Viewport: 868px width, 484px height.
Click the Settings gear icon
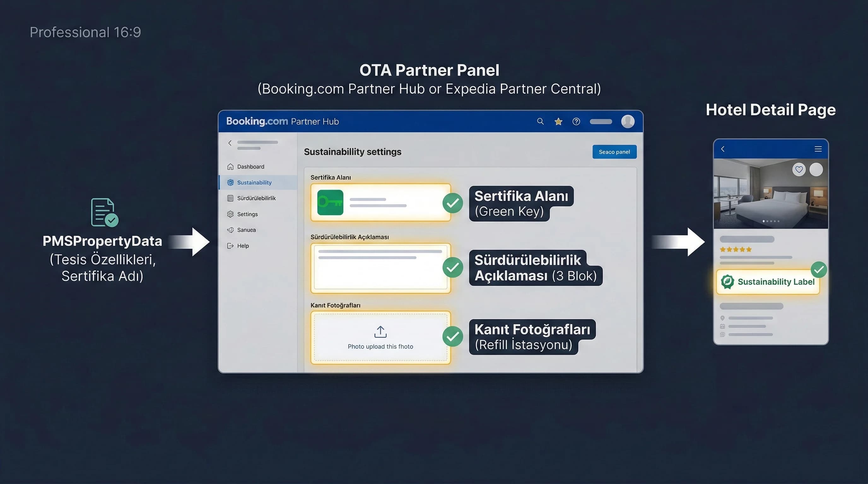(231, 214)
